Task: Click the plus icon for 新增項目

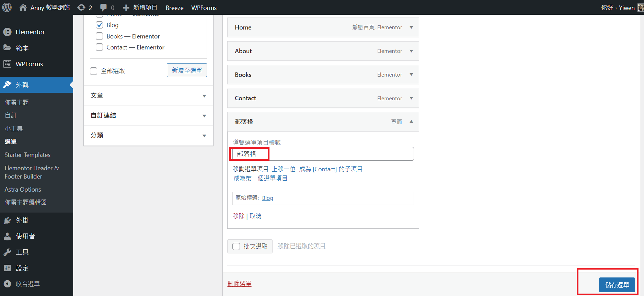Action: (x=126, y=8)
